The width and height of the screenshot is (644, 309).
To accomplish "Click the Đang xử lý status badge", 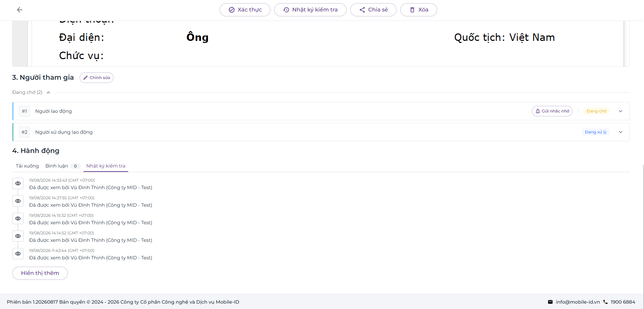I will [x=596, y=132].
